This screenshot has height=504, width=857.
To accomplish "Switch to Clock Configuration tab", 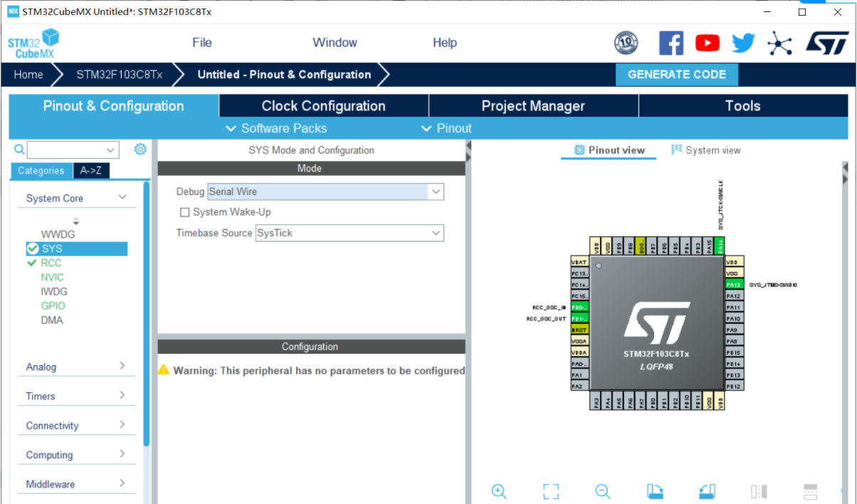I will 324,106.
